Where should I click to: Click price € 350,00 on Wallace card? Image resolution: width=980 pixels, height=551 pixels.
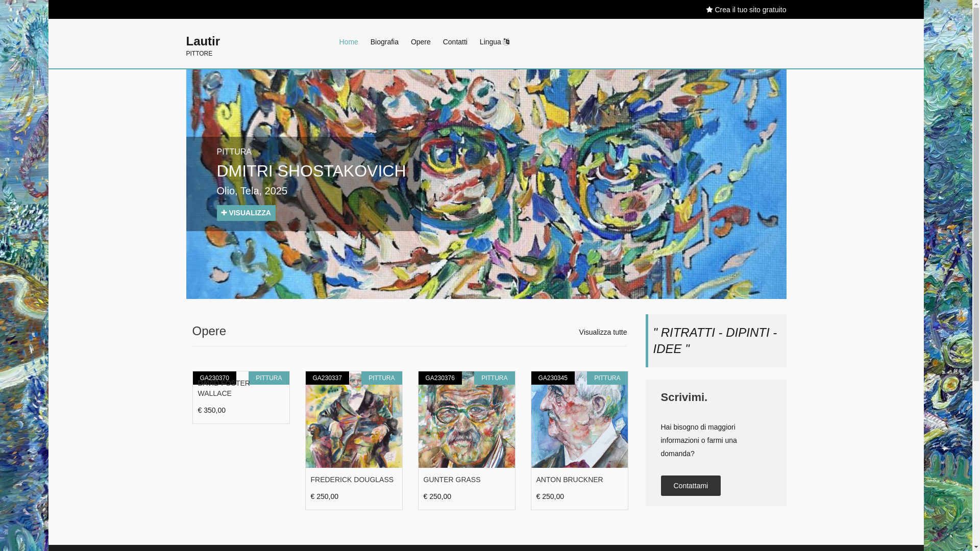click(x=212, y=410)
